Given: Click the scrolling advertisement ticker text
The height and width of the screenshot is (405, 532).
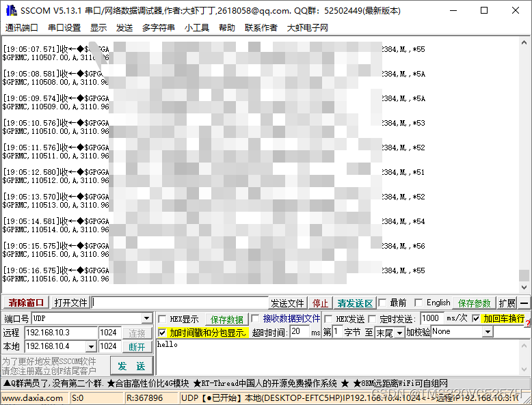Looking at the screenshot, I should [226, 383].
